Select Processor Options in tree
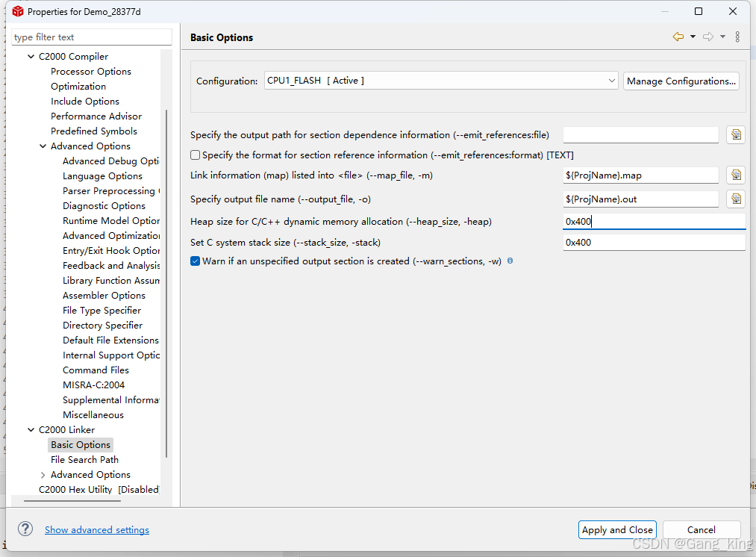 click(x=90, y=72)
